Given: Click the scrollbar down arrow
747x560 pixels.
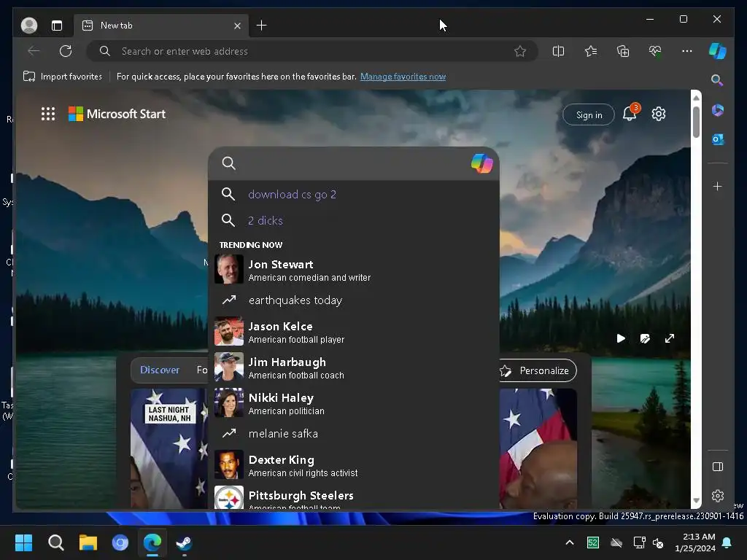Looking at the screenshot, I should click(696, 501).
